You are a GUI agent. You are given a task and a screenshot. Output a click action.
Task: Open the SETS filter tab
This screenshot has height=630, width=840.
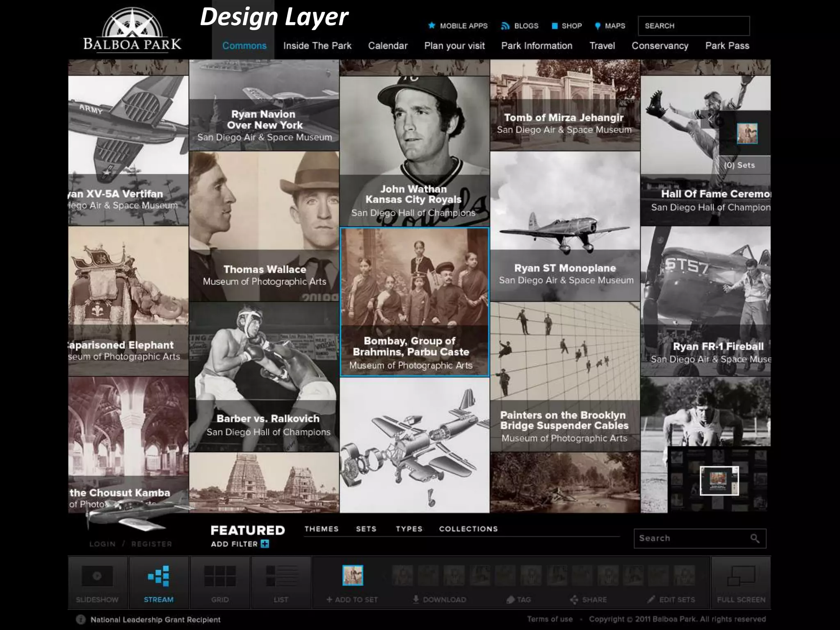click(x=366, y=529)
